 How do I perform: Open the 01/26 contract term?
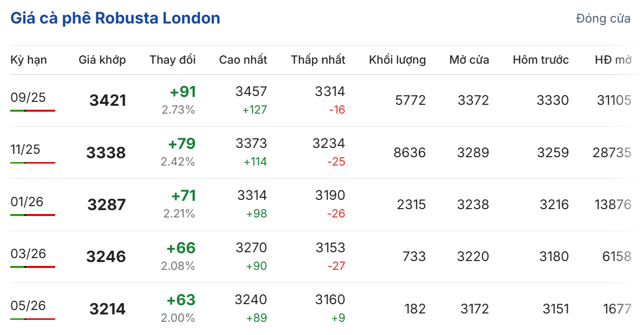(27, 201)
